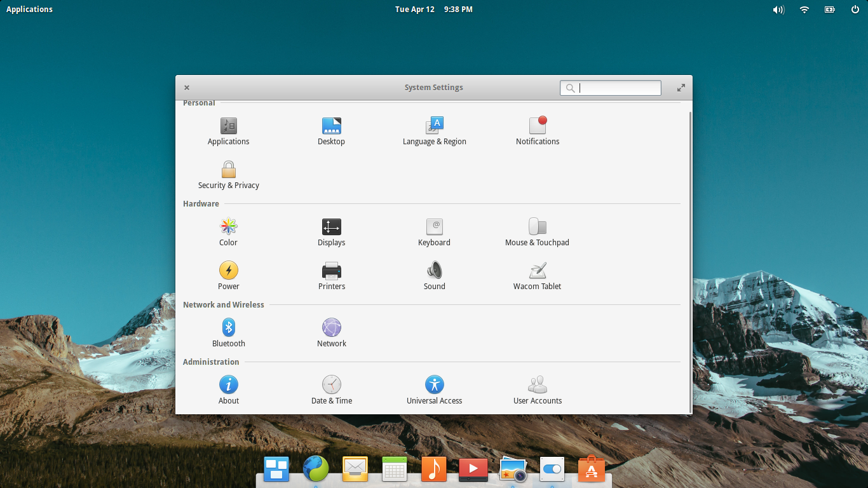Launch Mail from the dock
This screenshot has height=488, width=868.
[355, 470]
